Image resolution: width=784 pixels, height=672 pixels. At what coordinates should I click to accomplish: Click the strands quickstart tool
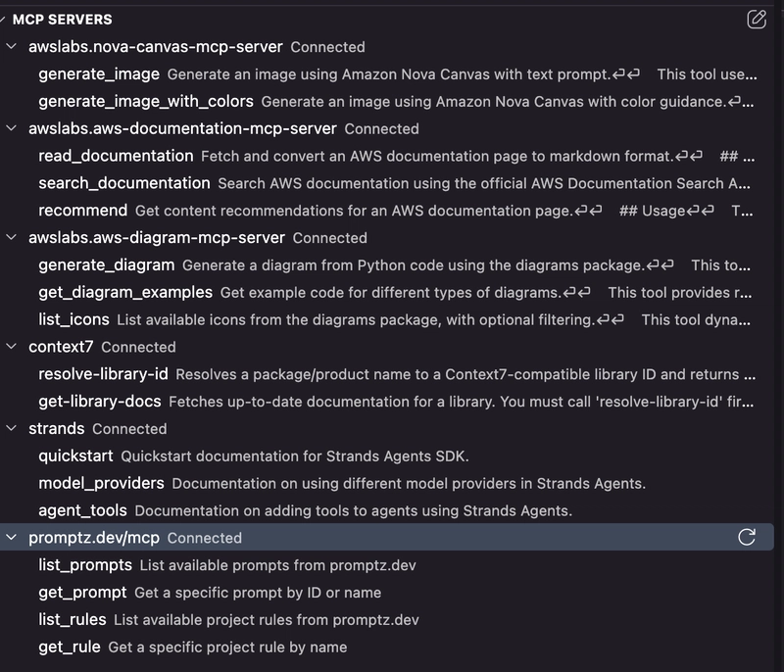(75, 456)
